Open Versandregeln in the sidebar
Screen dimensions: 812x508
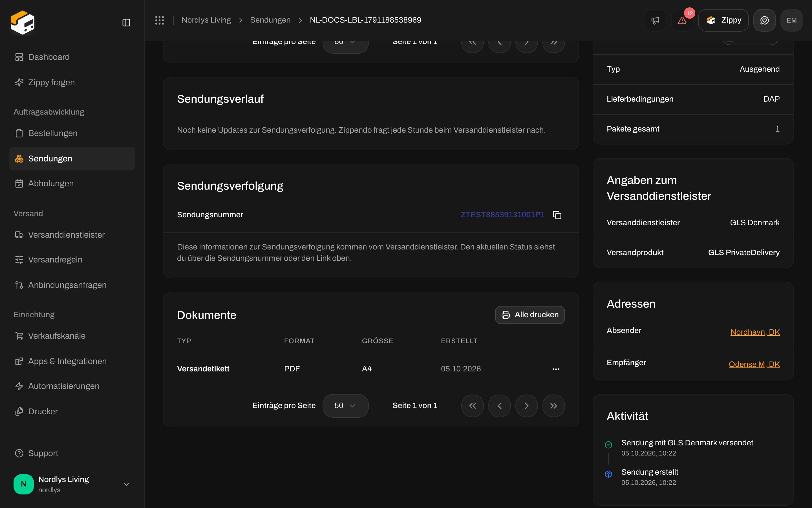pyautogui.click(x=72, y=260)
